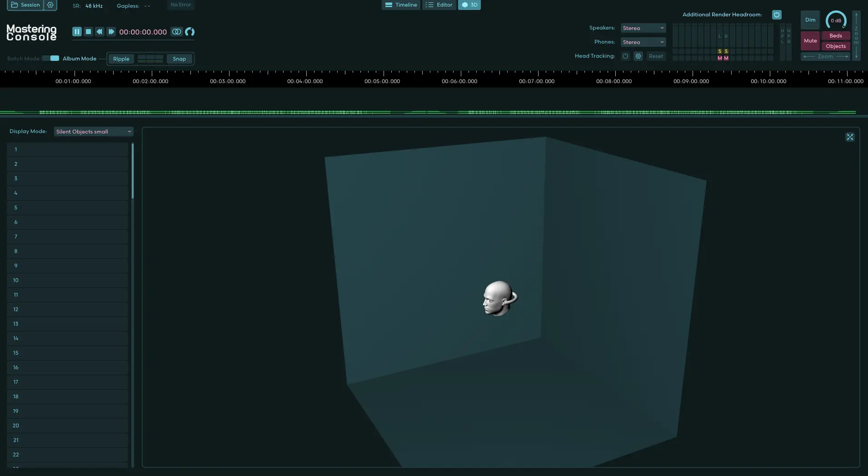Click the fast-forward transport button
Viewport: 868px width, 476px height.
pos(111,32)
